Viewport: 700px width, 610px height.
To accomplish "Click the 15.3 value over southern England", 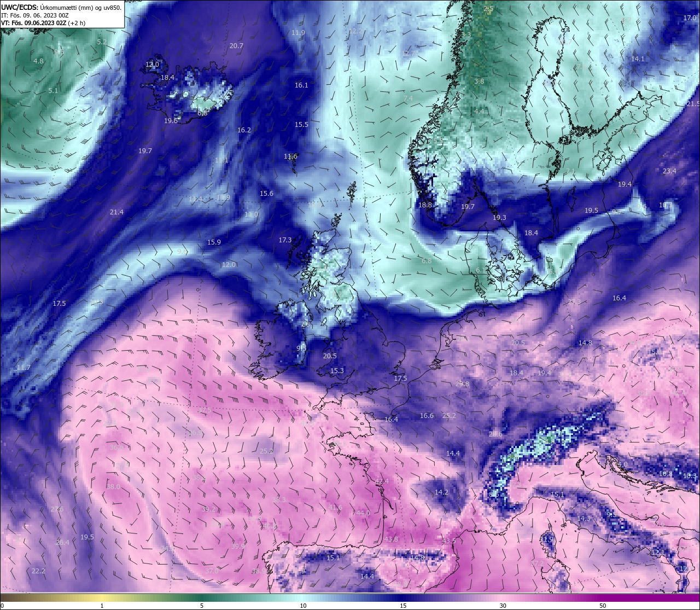I will 337,371.
